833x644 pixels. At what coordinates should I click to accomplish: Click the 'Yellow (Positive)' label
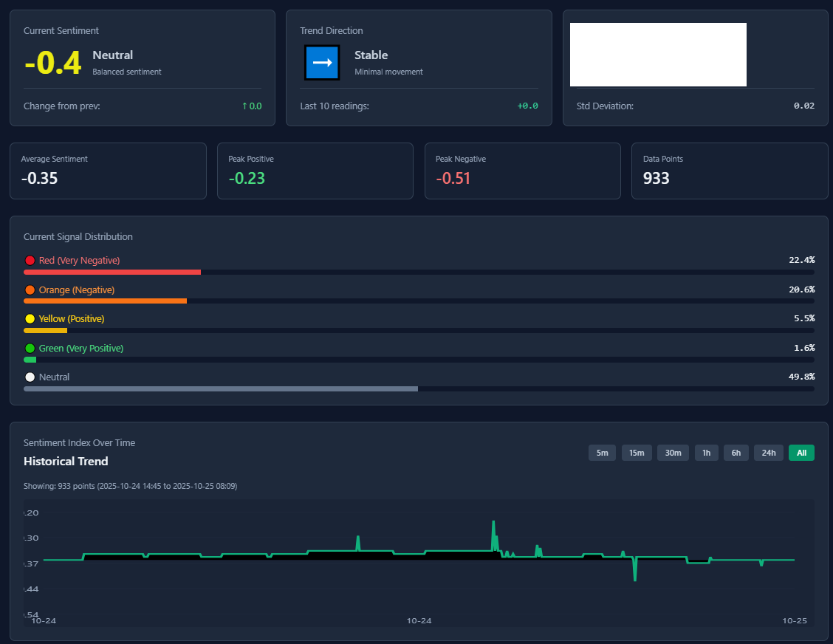[72, 319]
